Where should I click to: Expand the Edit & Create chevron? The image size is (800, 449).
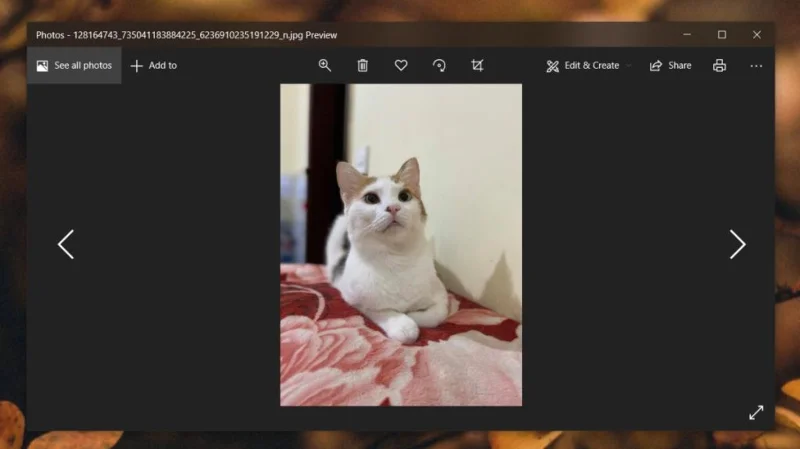(x=629, y=66)
